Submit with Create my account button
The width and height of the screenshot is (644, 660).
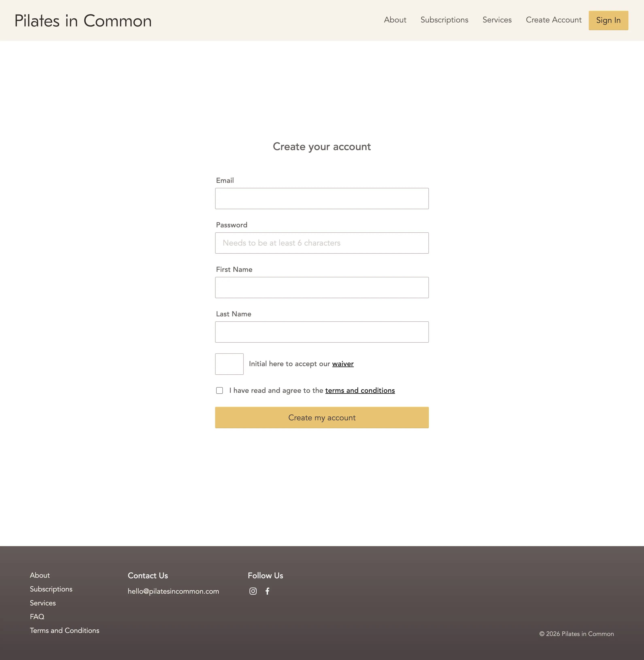[x=322, y=417]
